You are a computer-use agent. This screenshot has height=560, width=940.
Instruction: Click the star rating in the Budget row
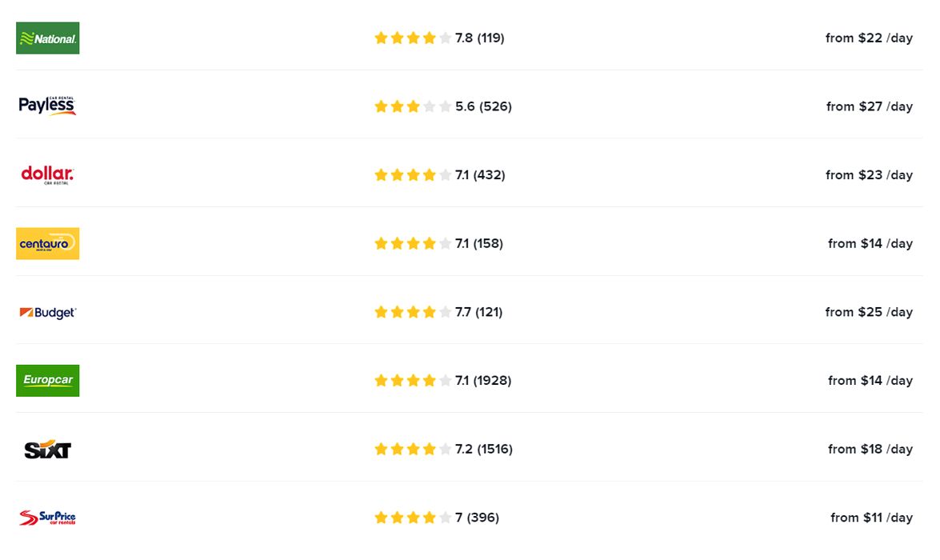(x=413, y=312)
